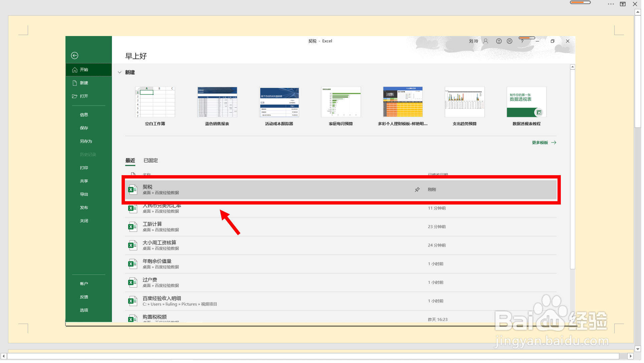Open the 蓝色销售报表 template
Viewport: 644px width, 363px height.
218,102
